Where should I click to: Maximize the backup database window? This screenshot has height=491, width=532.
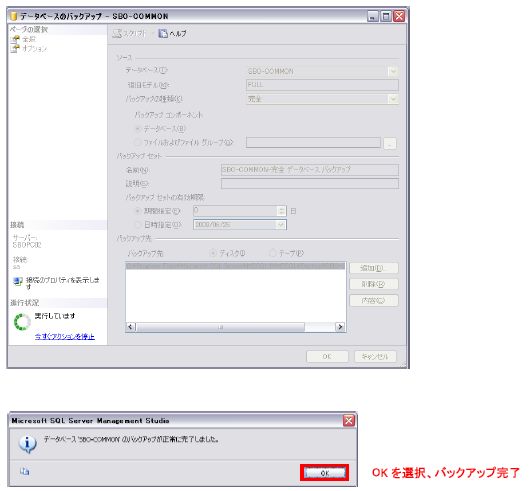tap(386, 16)
